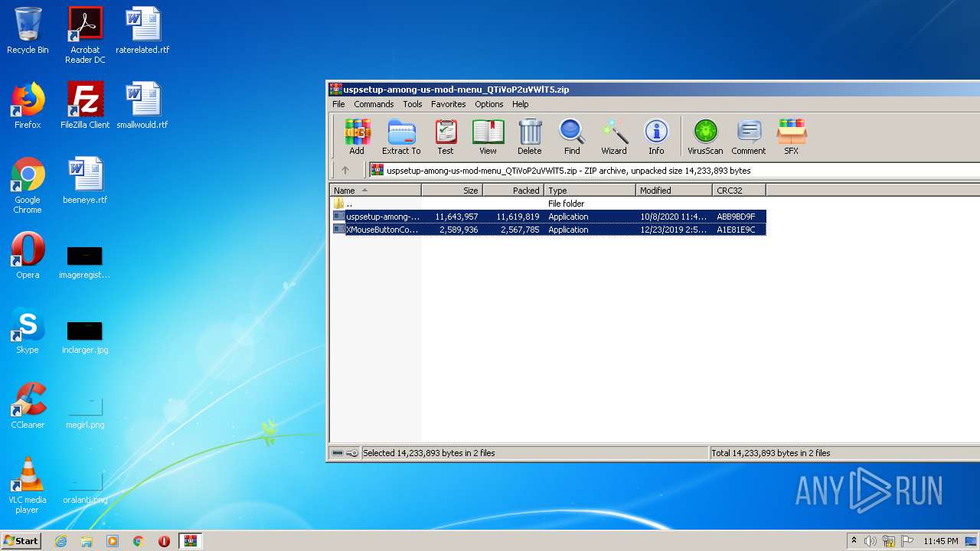The height and width of the screenshot is (551, 980).
Task: Open the View tool in WinRAR
Action: (488, 137)
